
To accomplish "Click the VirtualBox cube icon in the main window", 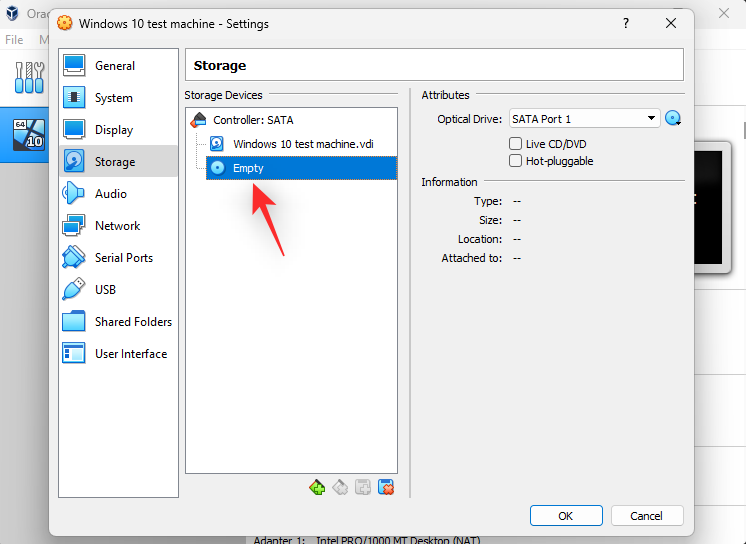I will pyautogui.click(x=12, y=13).
